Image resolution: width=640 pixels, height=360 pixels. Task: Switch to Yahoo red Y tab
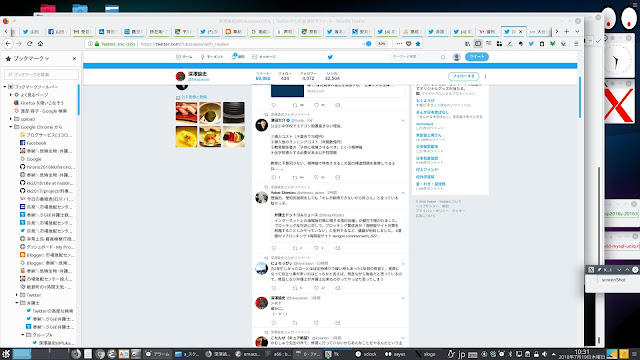[x=487, y=31]
